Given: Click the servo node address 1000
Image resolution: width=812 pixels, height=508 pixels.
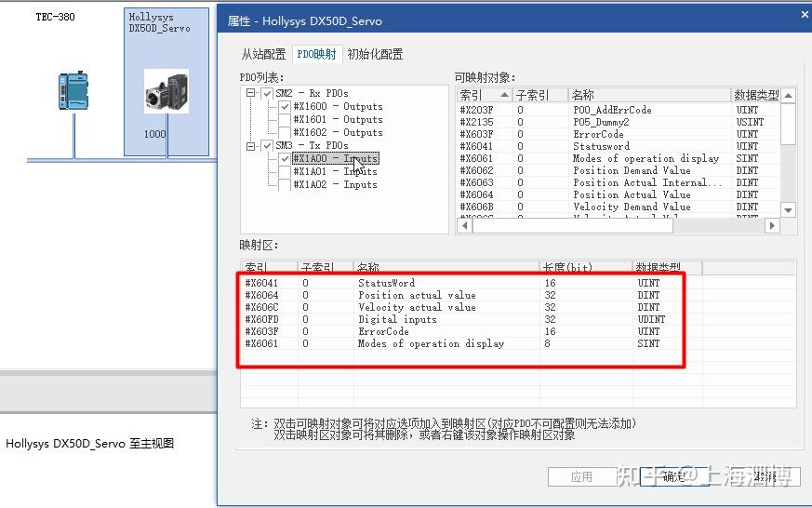Looking at the screenshot, I should 154,134.
